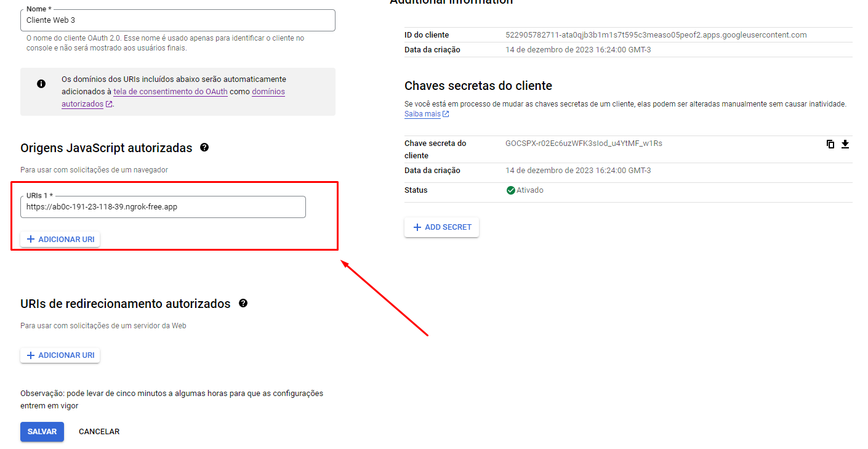Click ADICIONAR URI under redirect URIs
The height and width of the screenshot is (449, 868).
60,355
